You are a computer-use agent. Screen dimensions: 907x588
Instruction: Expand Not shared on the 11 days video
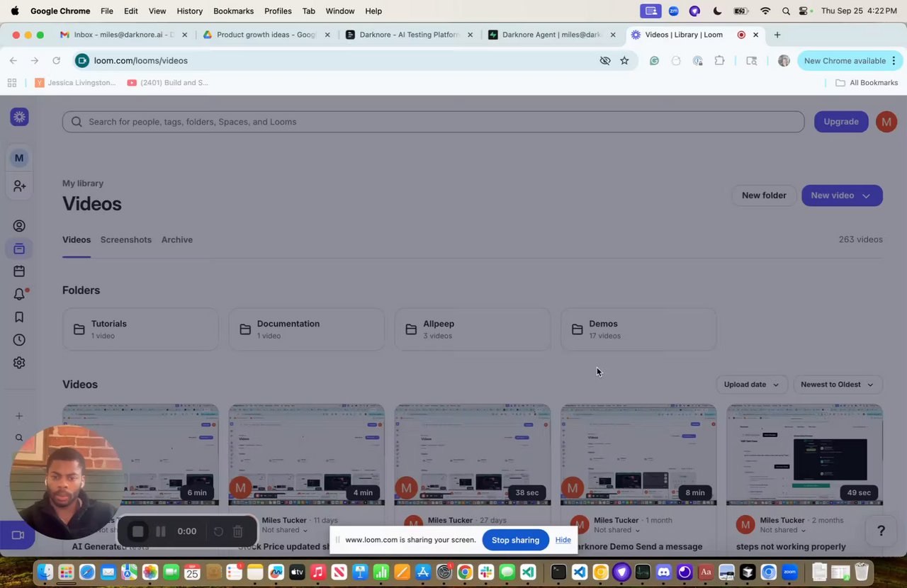pyautogui.click(x=285, y=530)
